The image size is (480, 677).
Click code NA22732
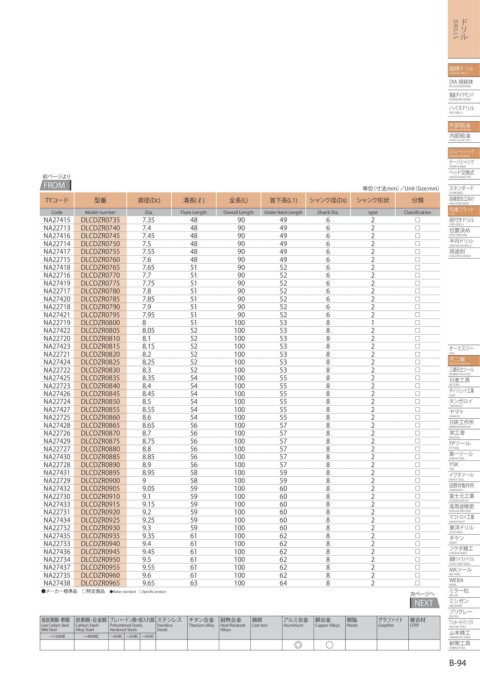[57, 528]
